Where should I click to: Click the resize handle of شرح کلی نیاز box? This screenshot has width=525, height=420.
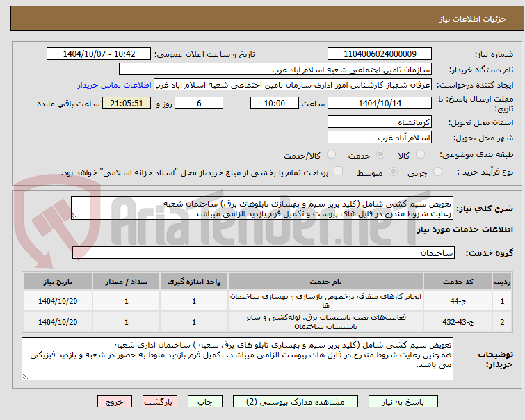(74, 216)
